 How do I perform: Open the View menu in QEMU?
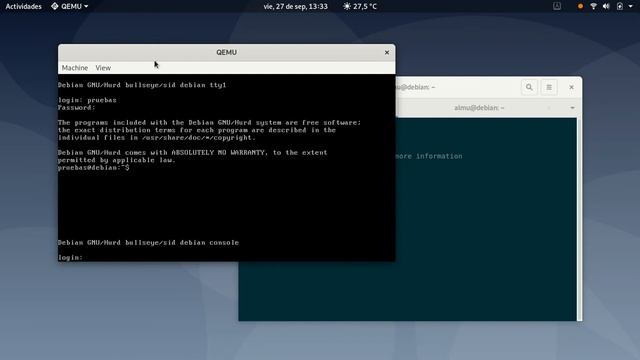103,68
